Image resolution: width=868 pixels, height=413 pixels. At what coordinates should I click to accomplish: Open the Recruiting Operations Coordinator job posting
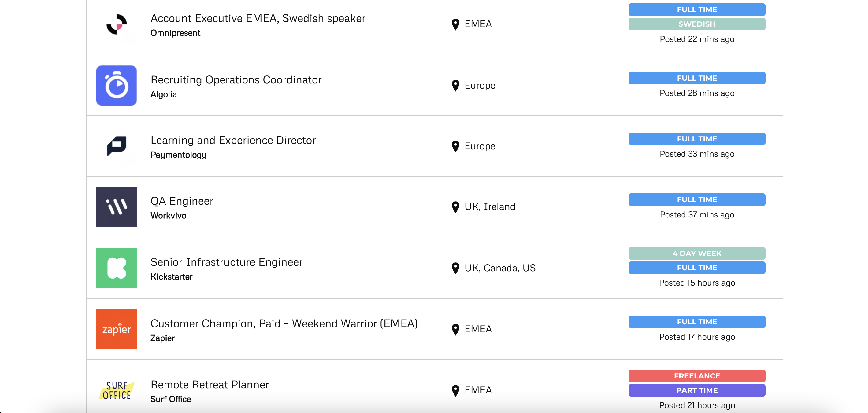[x=236, y=80]
